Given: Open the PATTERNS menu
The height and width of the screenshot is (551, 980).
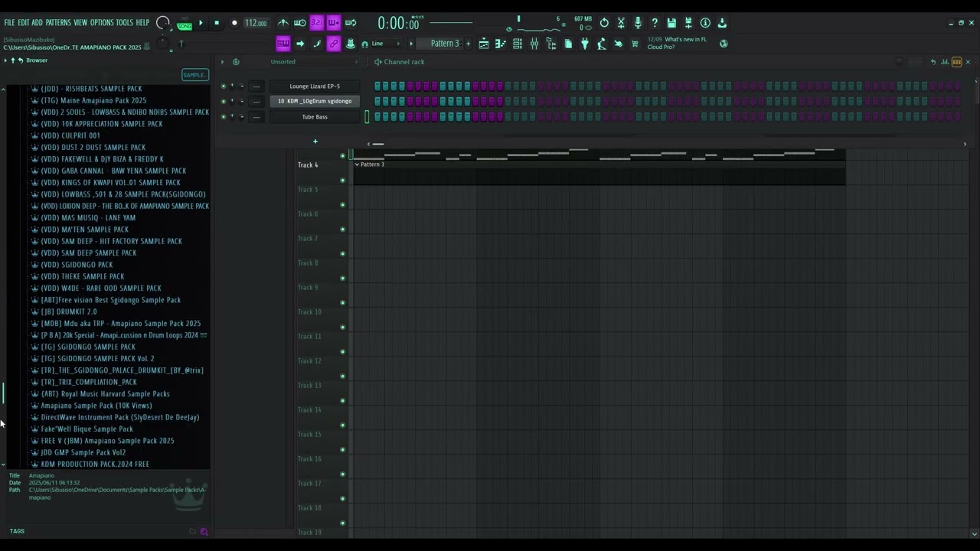Looking at the screenshot, I should tap(58, 23).
